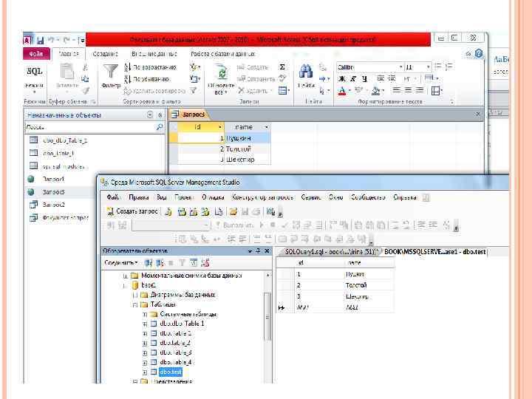Align text left in Access formatting group
This screenshot has width=532, height=399.
pos(396,90)
